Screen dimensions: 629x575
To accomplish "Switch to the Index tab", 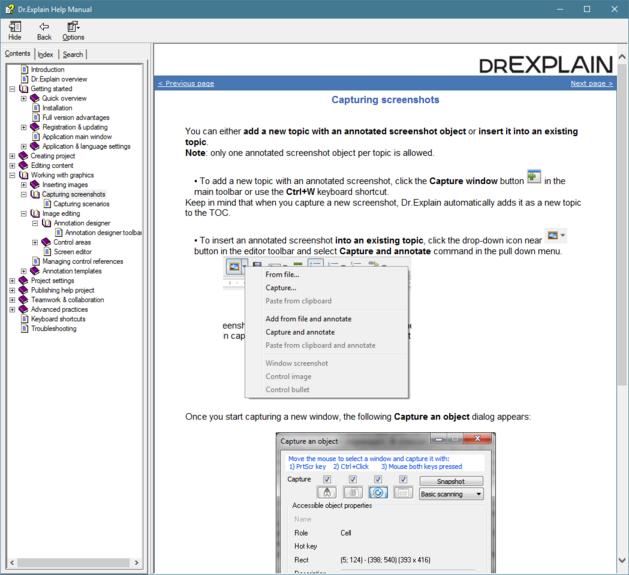I will (x=46, y=54).
